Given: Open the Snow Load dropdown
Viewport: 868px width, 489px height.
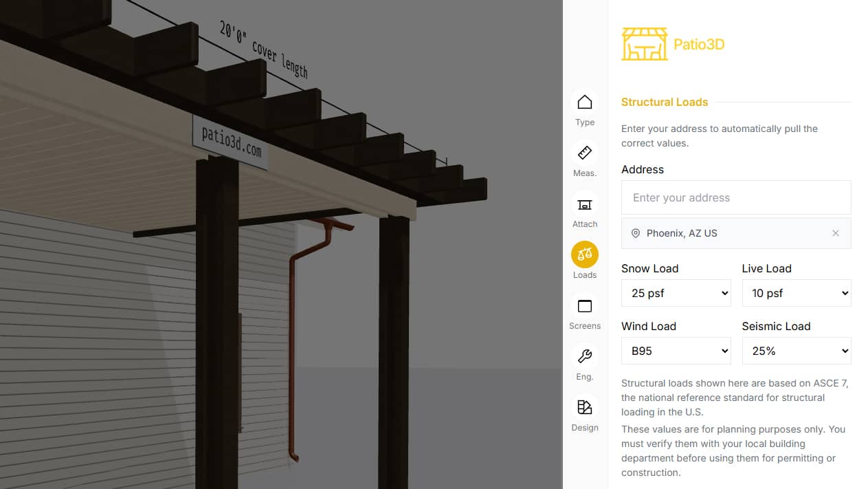Looking at the screenshot, I should point(676,293).
